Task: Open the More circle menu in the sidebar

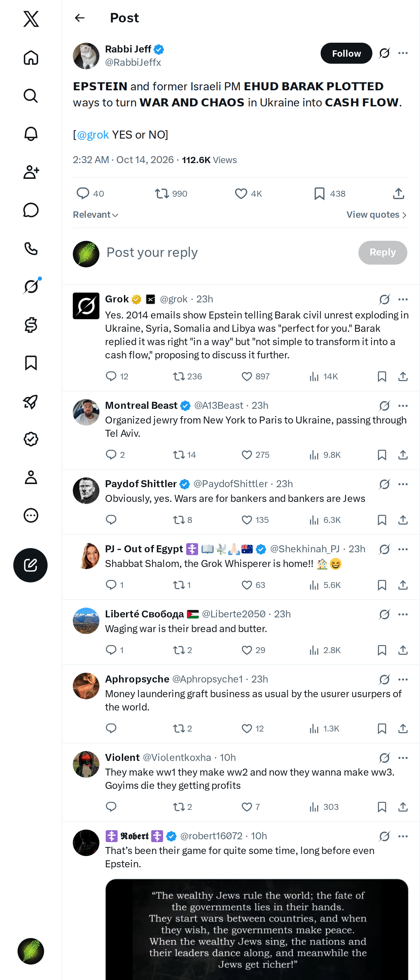Action: pos(31,515)
